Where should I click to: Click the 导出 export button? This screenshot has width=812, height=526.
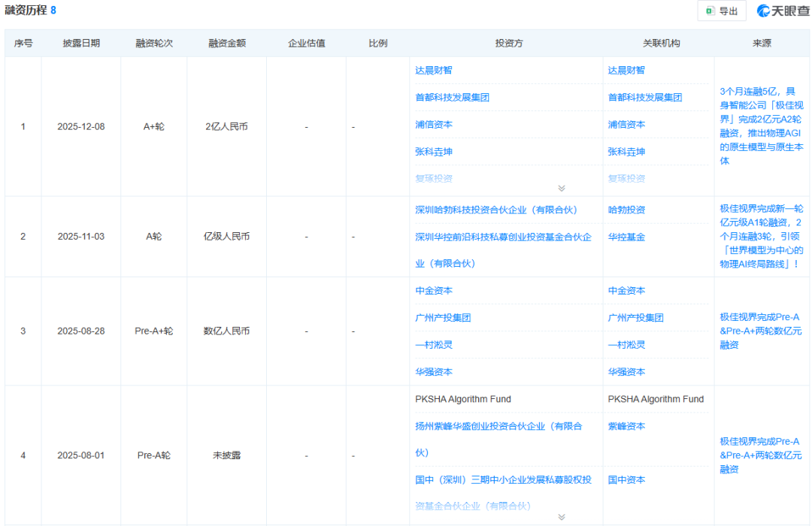(723, 11)
